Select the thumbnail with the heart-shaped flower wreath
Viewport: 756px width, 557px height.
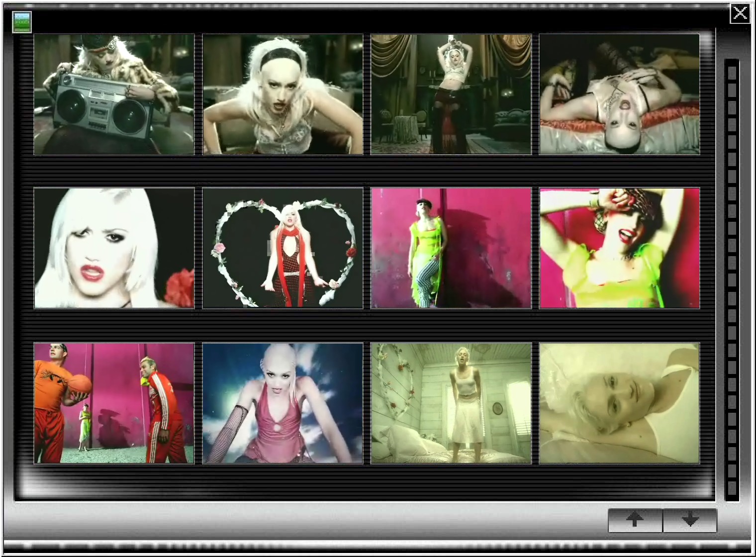[283, 248]
